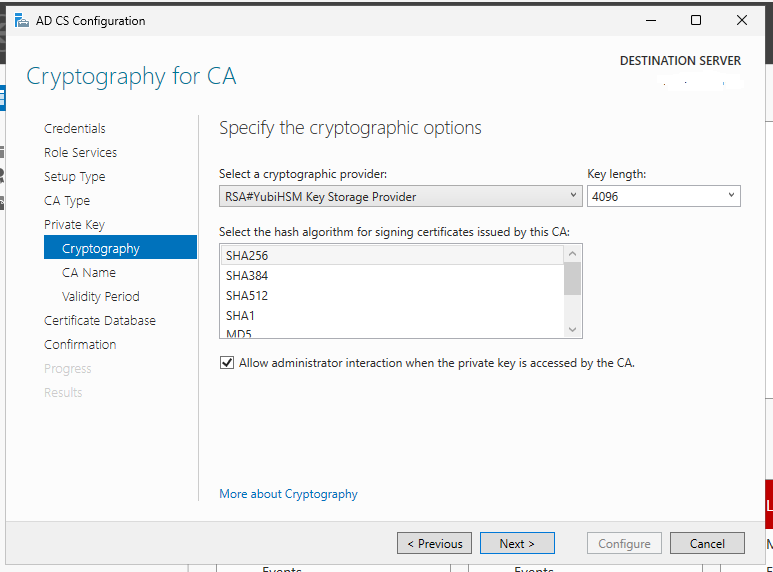Click hash list scroll down arrow
The width and height of the screenshot is (773, 572).
coord(572,329)
